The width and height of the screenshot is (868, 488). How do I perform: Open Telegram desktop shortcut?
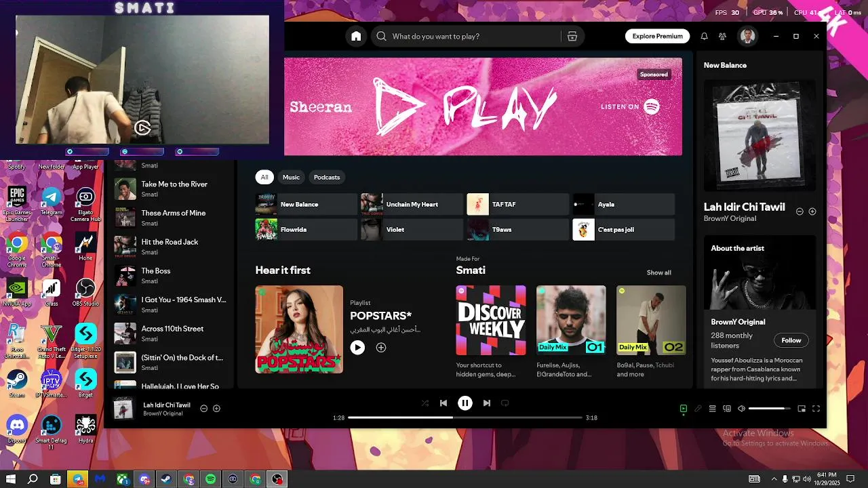coord(52,201)
